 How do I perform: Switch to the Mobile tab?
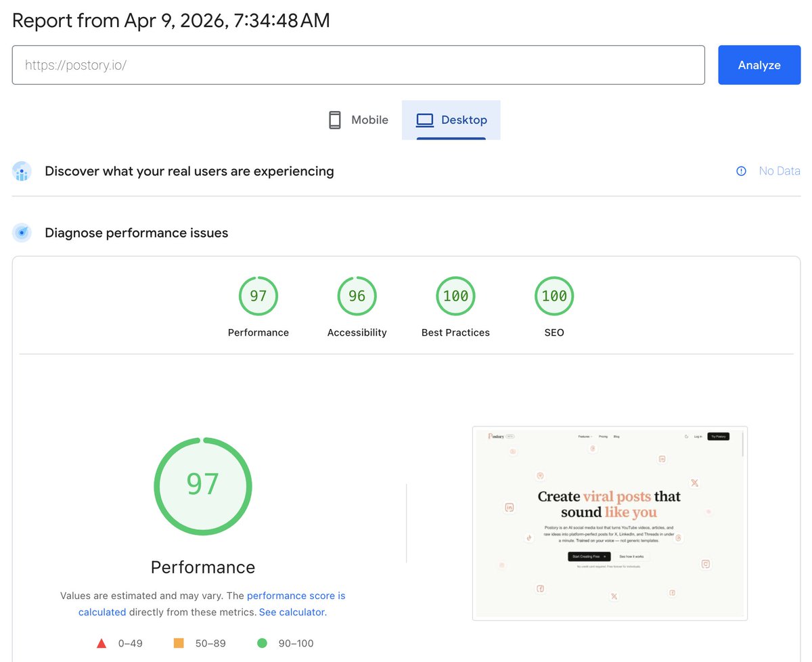point(358,120)
